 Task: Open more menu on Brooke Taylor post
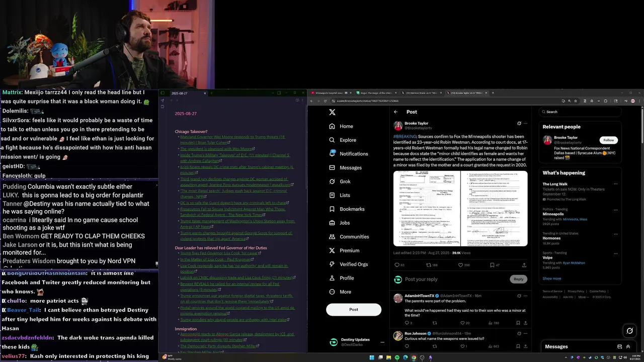tap(526, 123)
